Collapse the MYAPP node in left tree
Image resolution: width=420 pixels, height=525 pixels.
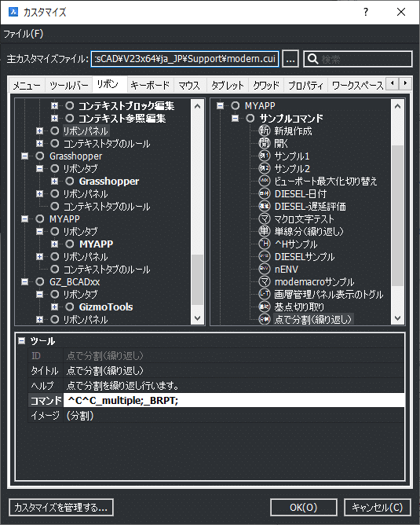pos(25,218)
